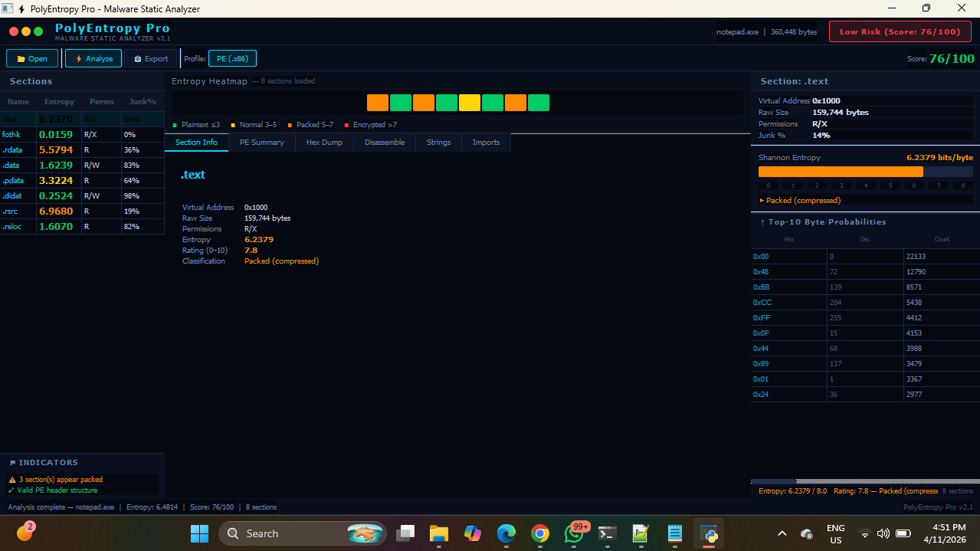Click the Low Risk (Score: 76/100) button
Image resolution: width=980 pixels, height=551 pixels.
tap(900, 31)
